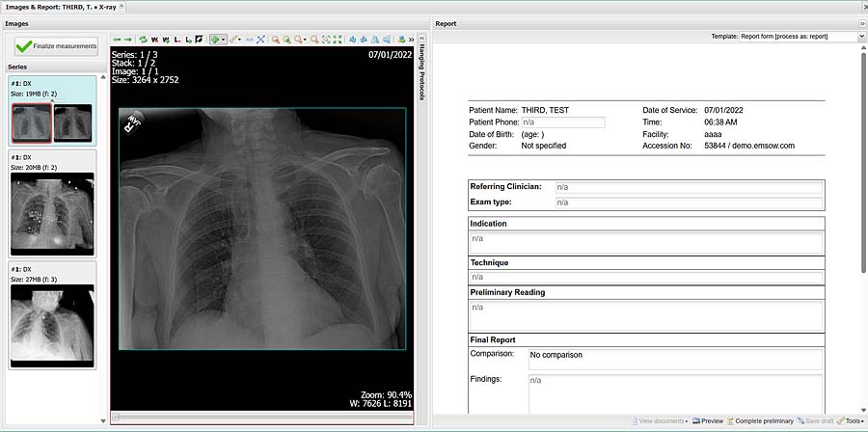The image size is (868, 432).
Task: Click the blue crossed-lines clear annotations icon
Action: (260, 40)
